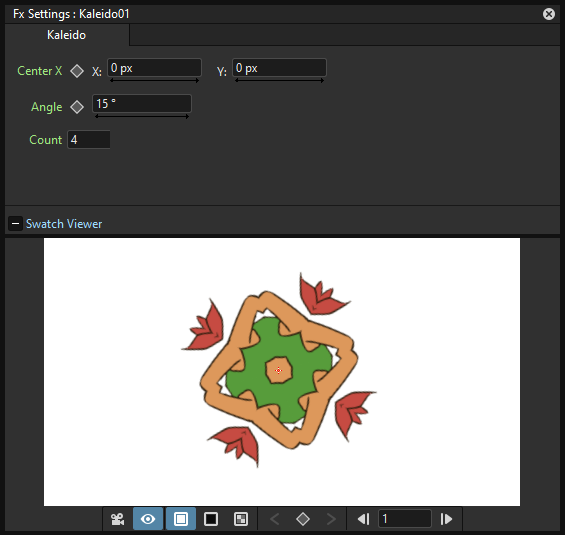Click the frame number field
565x535 pixels.
(x=405, y=519)
